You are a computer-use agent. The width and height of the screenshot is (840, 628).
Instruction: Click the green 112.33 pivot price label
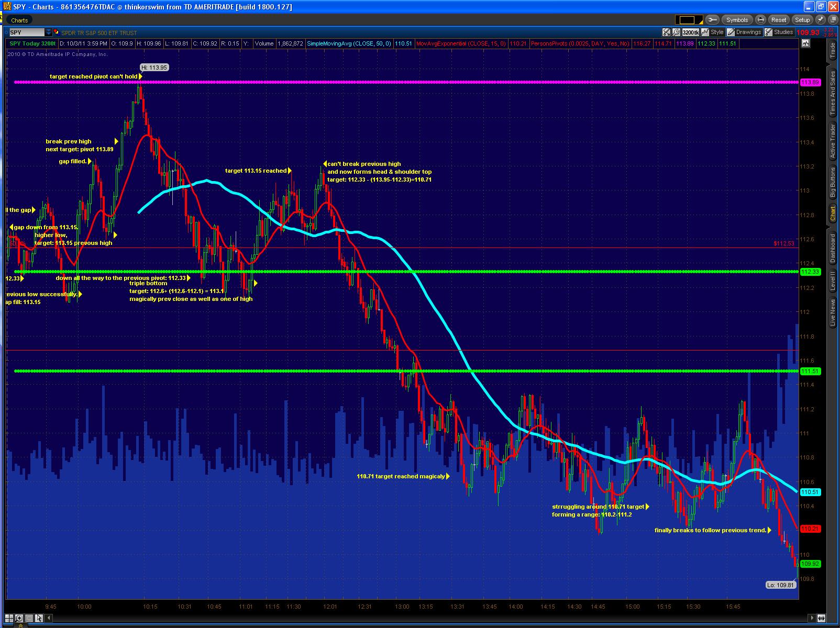point(810,272)
